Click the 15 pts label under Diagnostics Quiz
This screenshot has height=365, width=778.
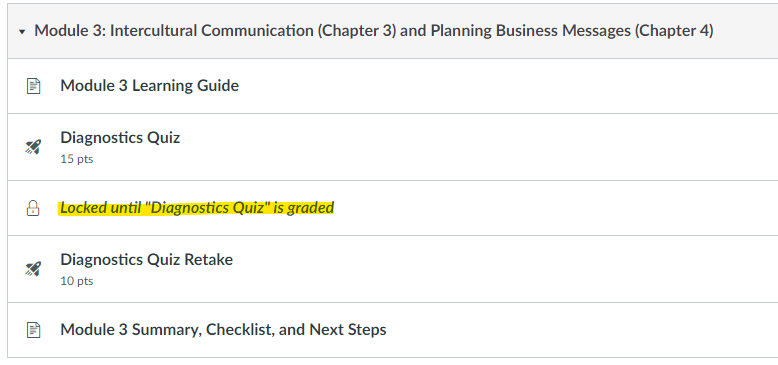(x=77, y=159)
